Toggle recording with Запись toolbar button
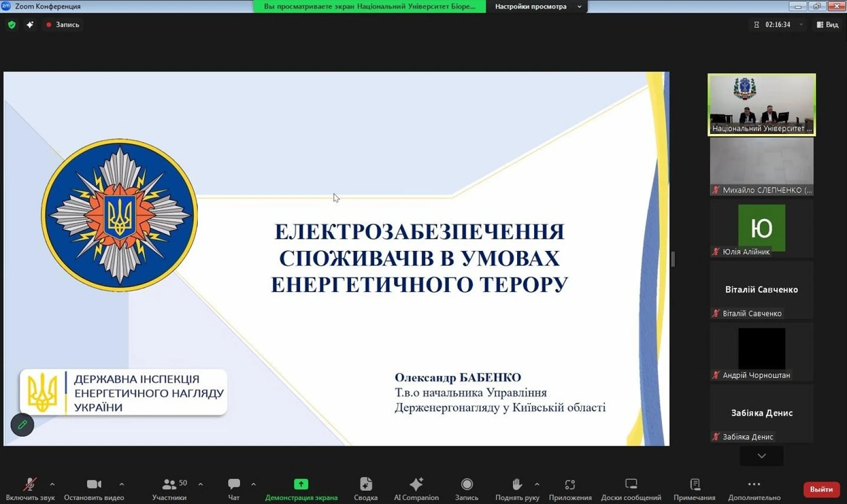847x504 pixels. tap(467, 484)
